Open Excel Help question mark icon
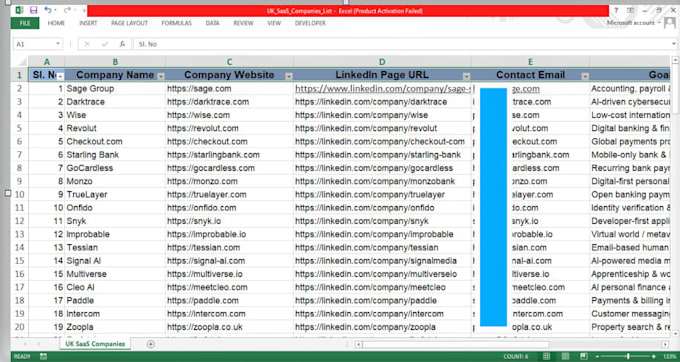Image resolution: width=680 pixels, height=362 pixels. pos(616,10)
